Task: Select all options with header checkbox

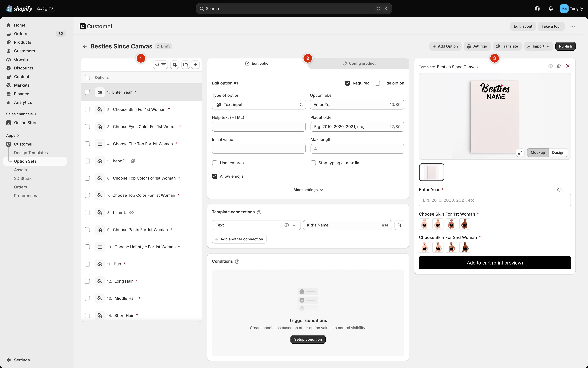Action: point(87,77)
